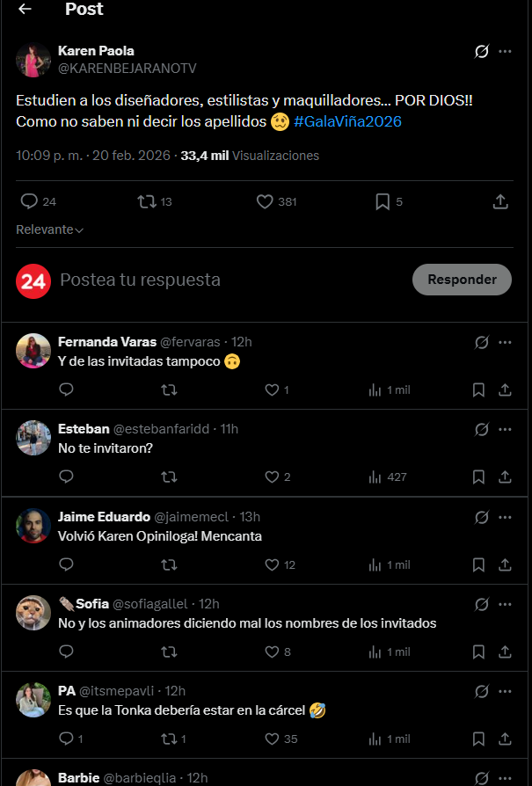This screenshot has width=532, height=786.
Task: Repost Karen Paola's main post
Action: pyautogui.click(x=147, y=202)
